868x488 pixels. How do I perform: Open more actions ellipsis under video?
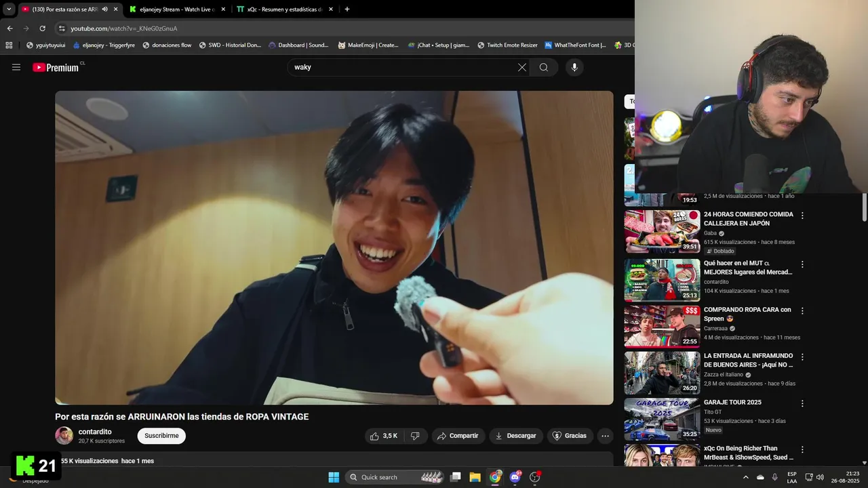click(x=606, y=436)
